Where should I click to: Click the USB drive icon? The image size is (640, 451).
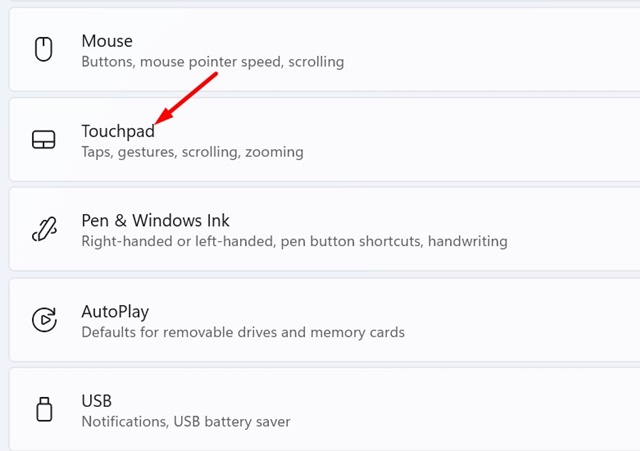click(43, 410)
